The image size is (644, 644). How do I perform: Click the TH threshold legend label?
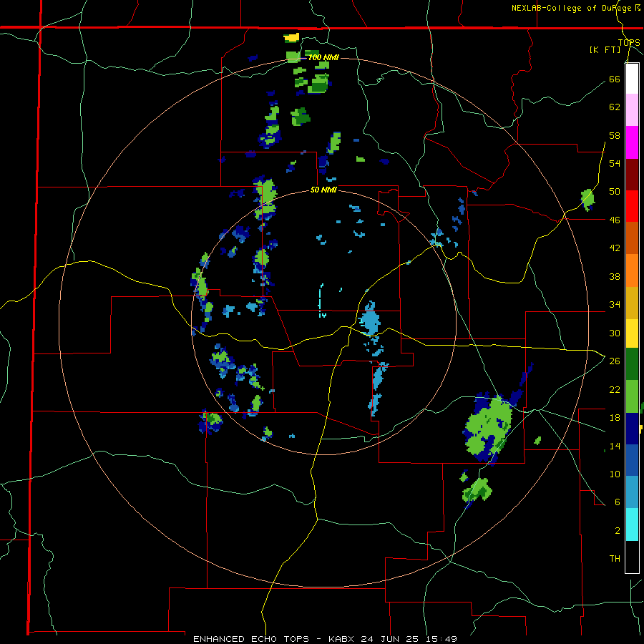(615, 559)
